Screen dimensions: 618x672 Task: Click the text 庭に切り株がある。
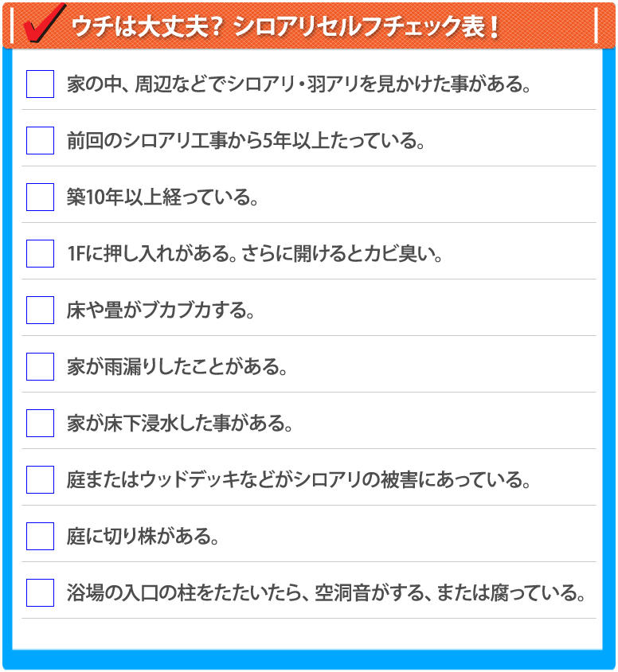[143, 537]
